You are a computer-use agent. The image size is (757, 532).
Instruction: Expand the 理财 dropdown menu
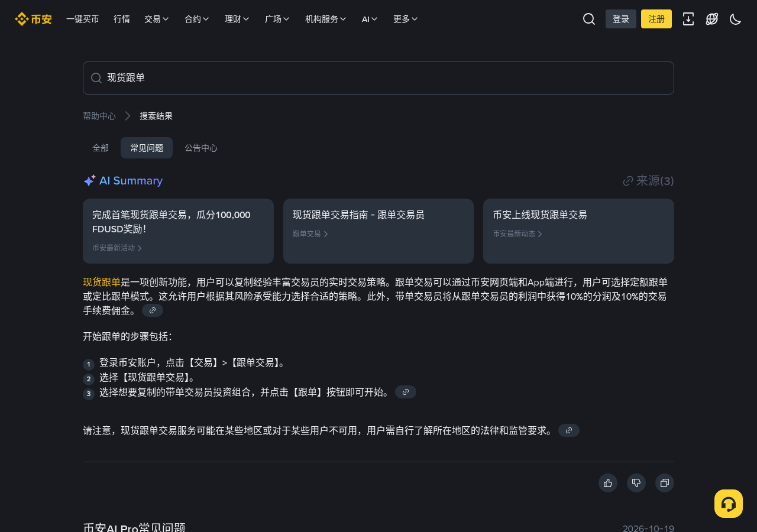[237, 19]
